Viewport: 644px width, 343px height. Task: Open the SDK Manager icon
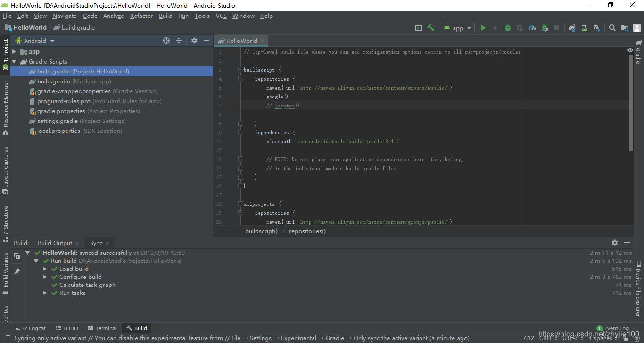(x=596, y=28)
